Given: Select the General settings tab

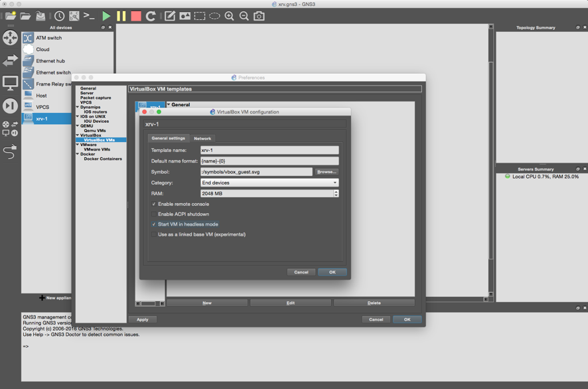Looking at the screenshot, I should [x=169, y=138].
